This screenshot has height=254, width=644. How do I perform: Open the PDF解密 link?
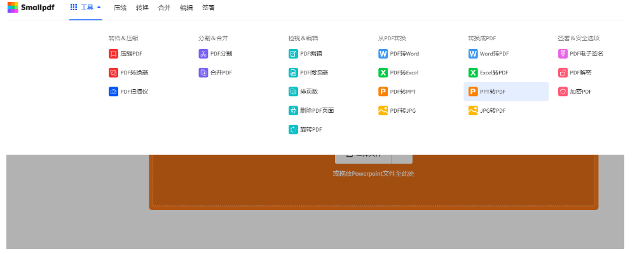581,73
